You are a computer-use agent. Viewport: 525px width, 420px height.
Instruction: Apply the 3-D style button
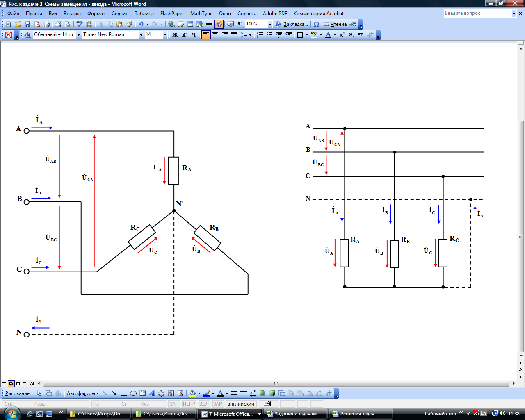pos(272,393)
